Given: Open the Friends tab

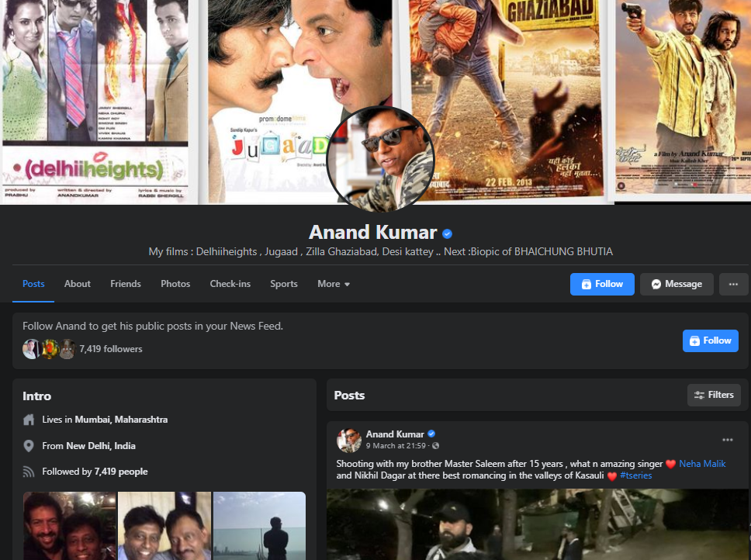Looking at the screenshot, I should (126, 284).
